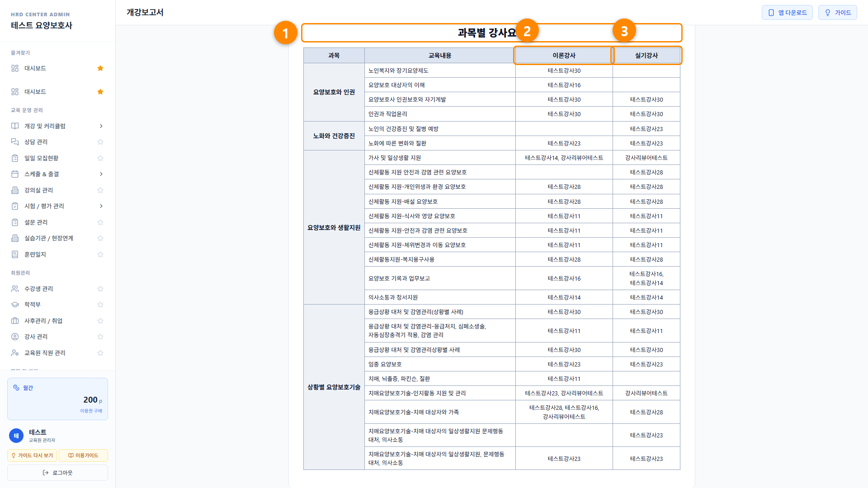
Task: Open the 이용가이드 button
Action: pos(83,455)
